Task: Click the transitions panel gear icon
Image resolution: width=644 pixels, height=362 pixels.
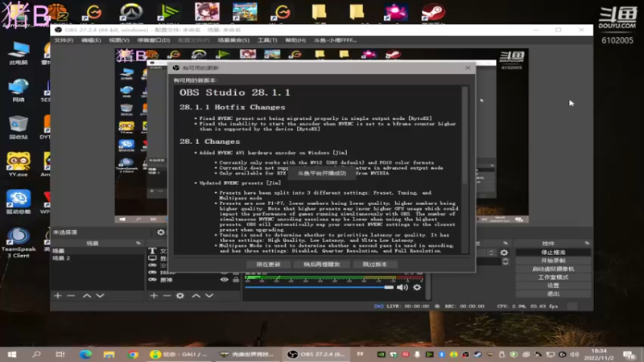Action: pos(504,253)
